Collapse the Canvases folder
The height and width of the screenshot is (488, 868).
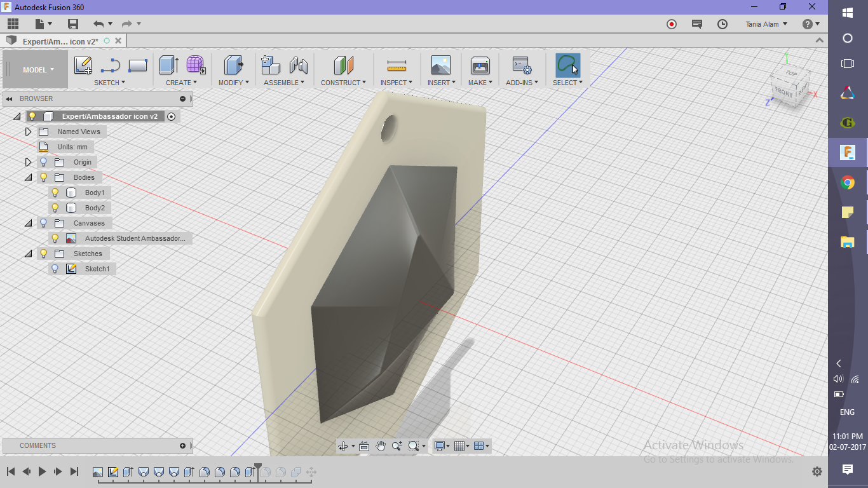coord(28,223)
